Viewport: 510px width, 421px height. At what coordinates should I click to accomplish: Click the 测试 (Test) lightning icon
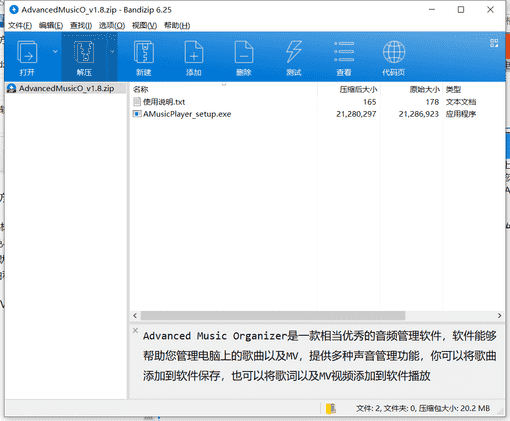click(294, 57)
